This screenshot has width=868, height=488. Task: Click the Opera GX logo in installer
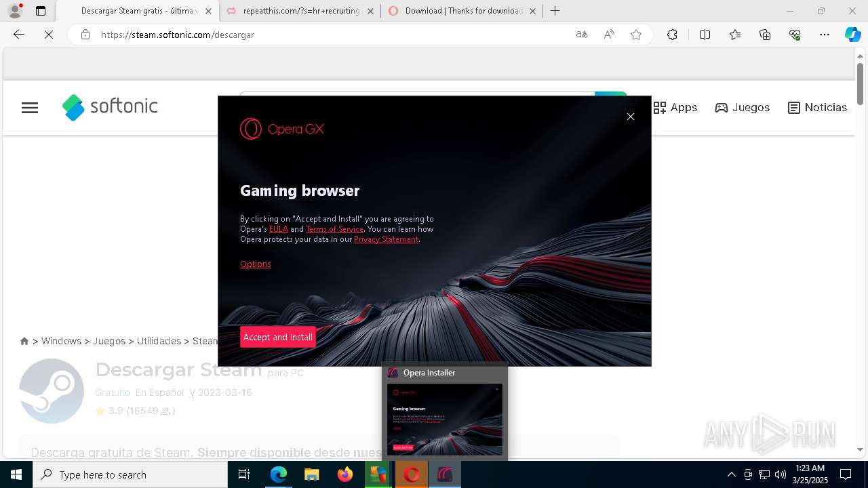[x=282, y=129]
